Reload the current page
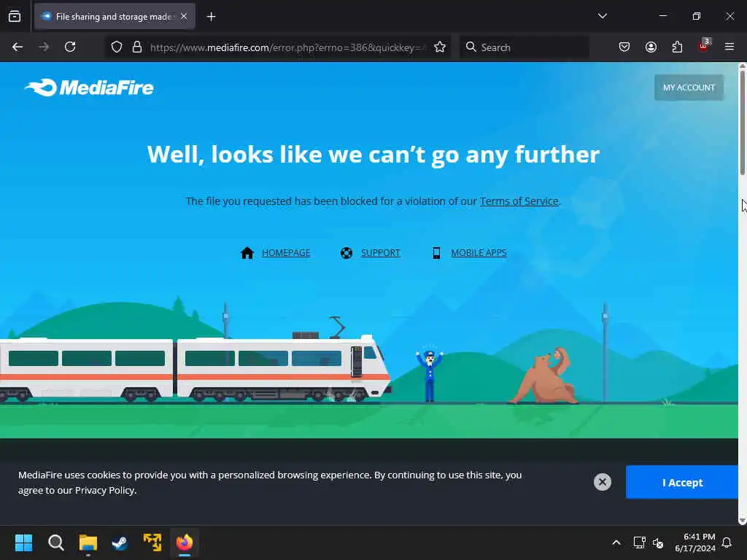The width and height of the screenshot is (747, 560). 70,47
